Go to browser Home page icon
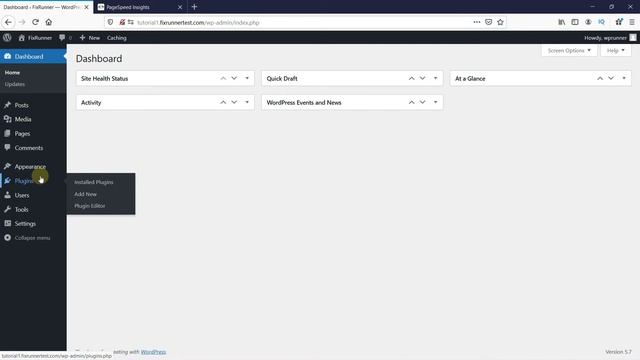Viewport: 640px width, 360px height. coord(49,22)
